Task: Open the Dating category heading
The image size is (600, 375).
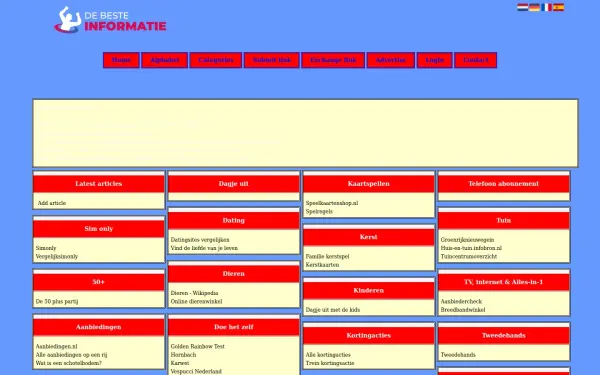Action: pyautogui.click(x=234, y=220)
